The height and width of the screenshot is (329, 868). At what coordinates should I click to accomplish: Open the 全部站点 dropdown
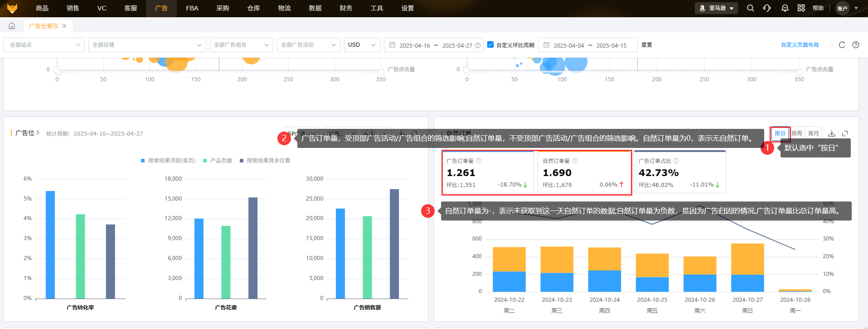[x=44, y=45]
